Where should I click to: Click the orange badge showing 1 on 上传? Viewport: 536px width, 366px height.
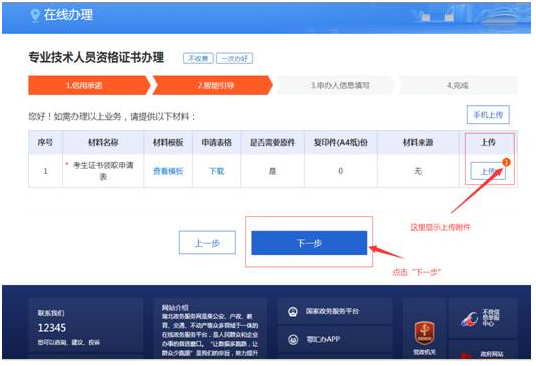point(506,162)
